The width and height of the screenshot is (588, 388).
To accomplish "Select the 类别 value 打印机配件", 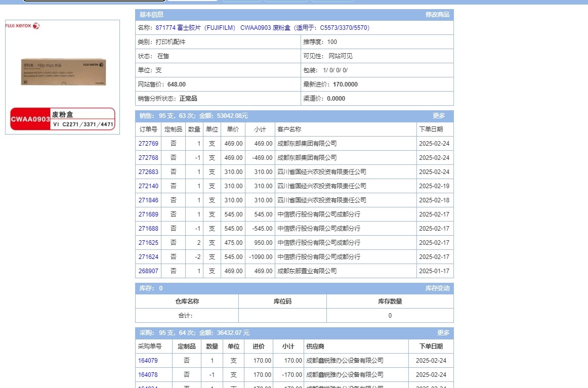I will pos(171,42).
